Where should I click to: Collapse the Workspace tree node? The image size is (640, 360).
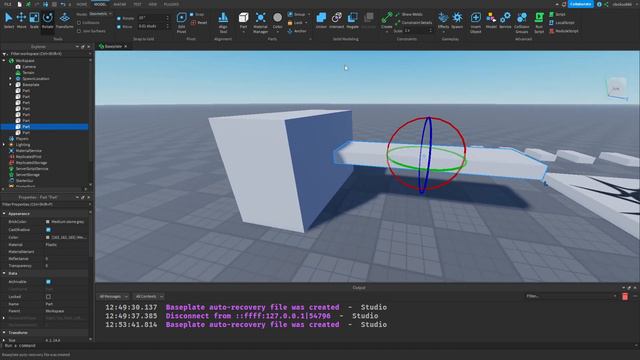pyautogui.click(x=4, y=60)
